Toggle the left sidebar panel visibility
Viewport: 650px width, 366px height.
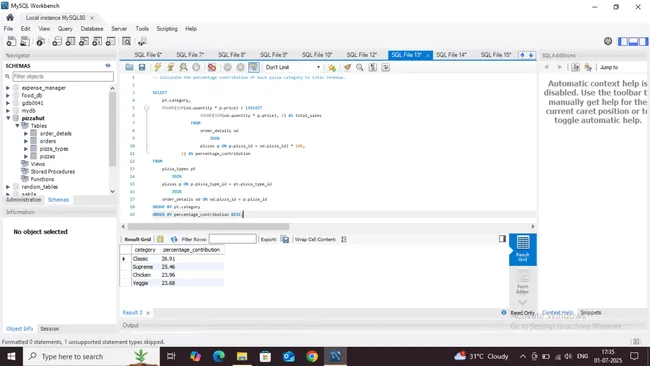click(623, 41)
